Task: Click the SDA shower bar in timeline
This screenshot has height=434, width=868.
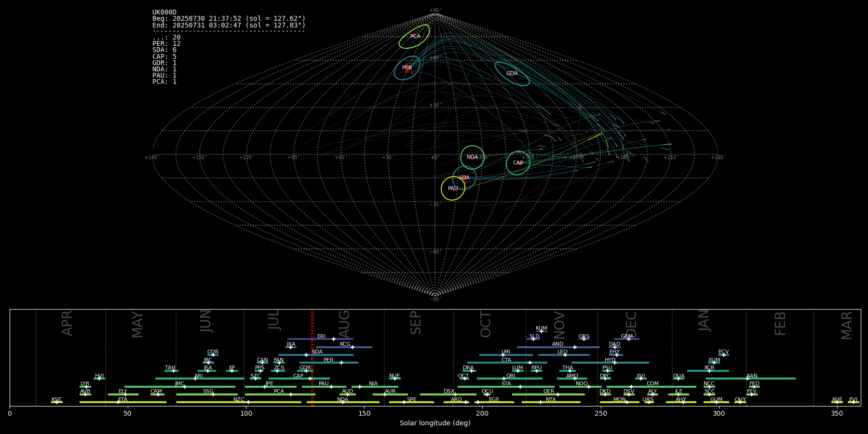Action: [x=315, y=355]
